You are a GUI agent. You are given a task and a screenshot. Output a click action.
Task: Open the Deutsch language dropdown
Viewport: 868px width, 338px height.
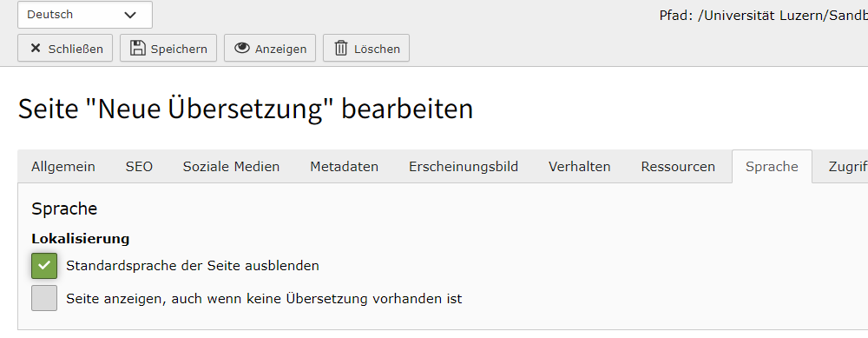coord(85,15)
